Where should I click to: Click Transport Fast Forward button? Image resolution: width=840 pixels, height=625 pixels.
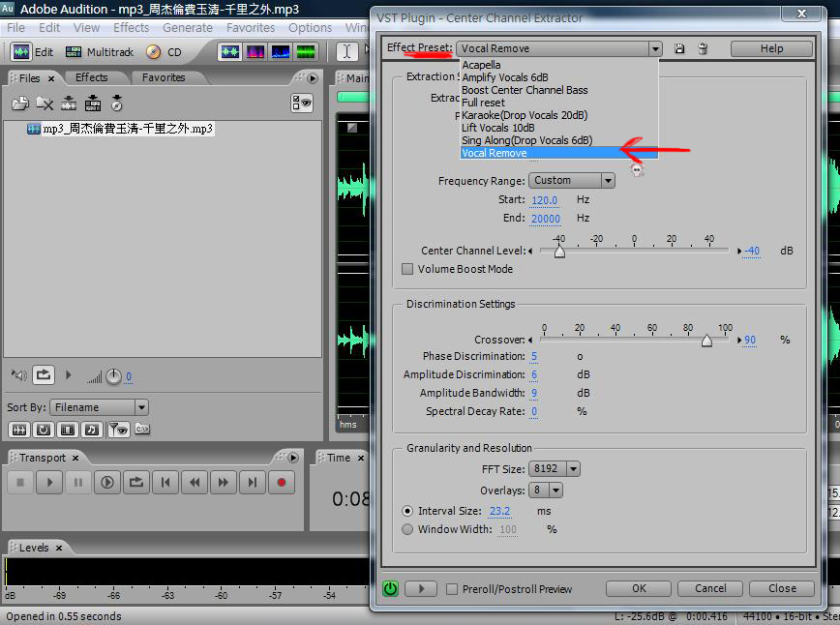(x=224, y=483)
